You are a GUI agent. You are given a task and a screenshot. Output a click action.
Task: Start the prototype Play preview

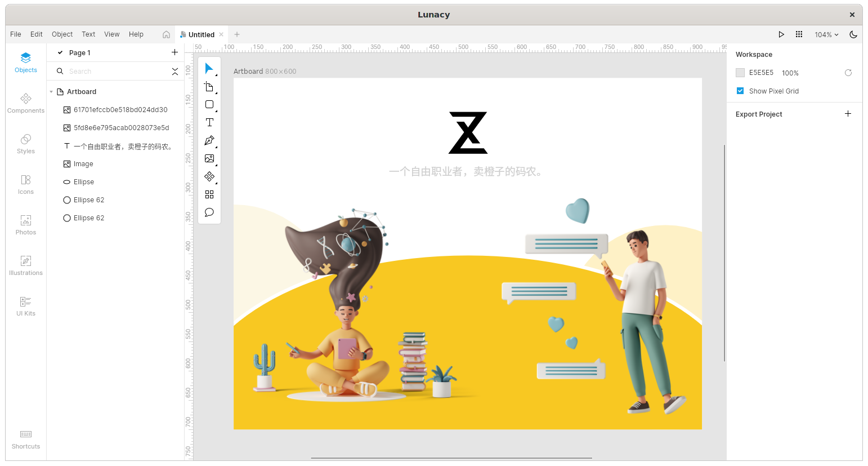(x=781, y=34)
